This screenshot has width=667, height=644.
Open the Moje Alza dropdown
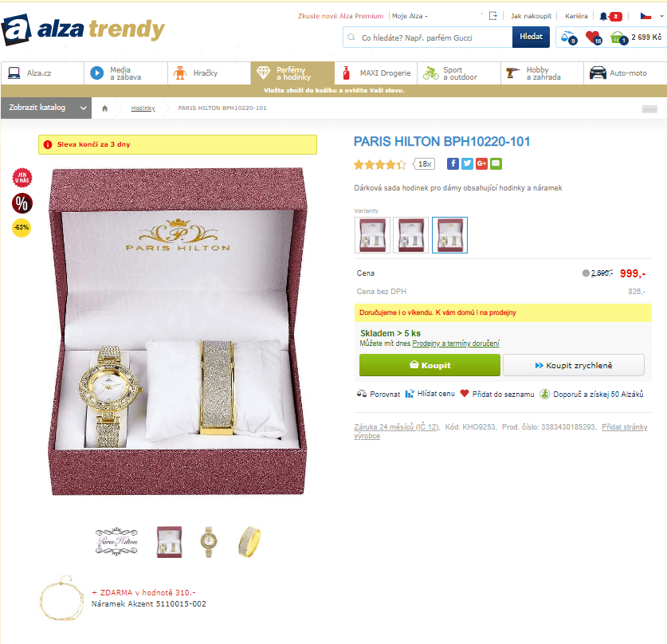(x=410, y=16)
